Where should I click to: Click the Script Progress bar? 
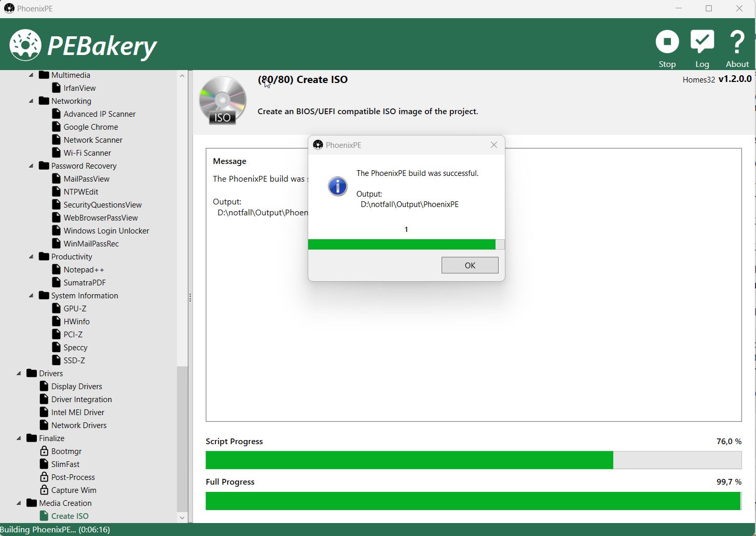click(473, 460)
